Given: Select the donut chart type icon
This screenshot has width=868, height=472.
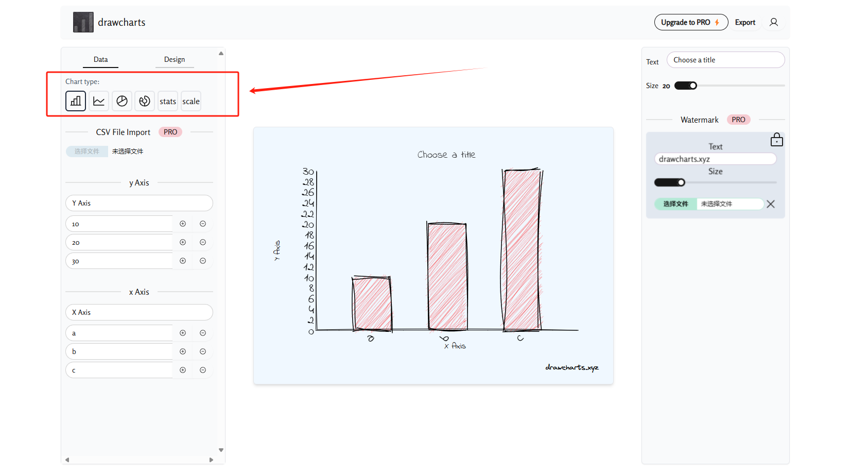Looking at the screenshot, I should (145, 101).
